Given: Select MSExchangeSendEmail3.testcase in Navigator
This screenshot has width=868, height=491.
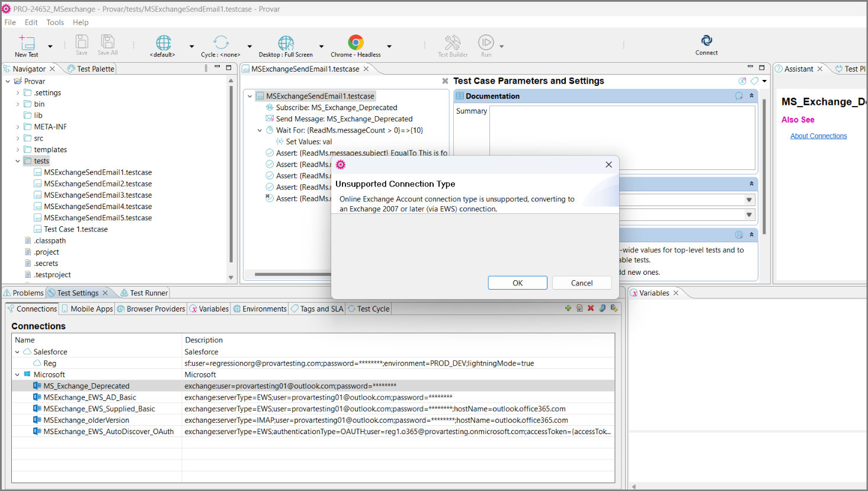Looking at the screenshot, I should pyautogui.click(x=98, y=195).
